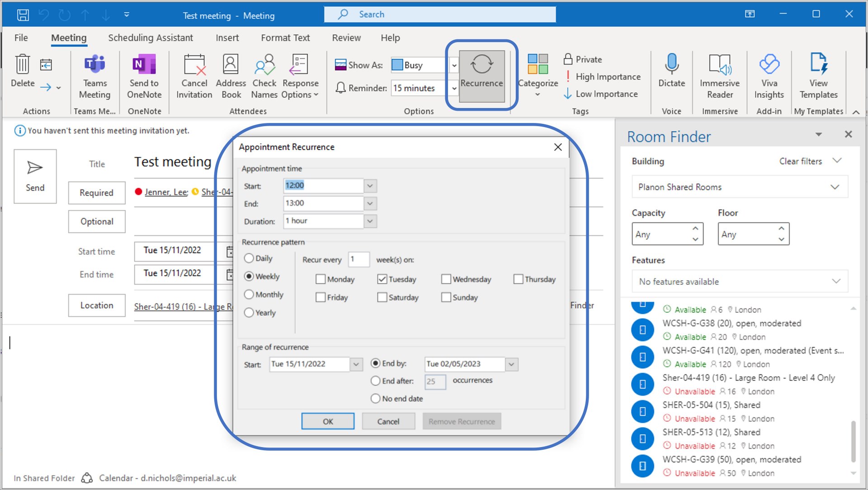Expand the Planon Shared Rooms building dropdown

(835, 187)
